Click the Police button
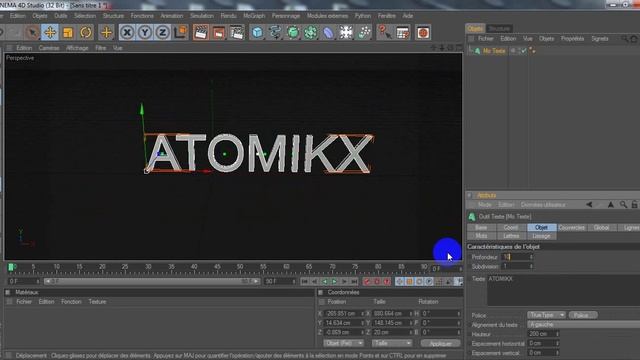Screen dimensions: 640x360 point(583,315)
